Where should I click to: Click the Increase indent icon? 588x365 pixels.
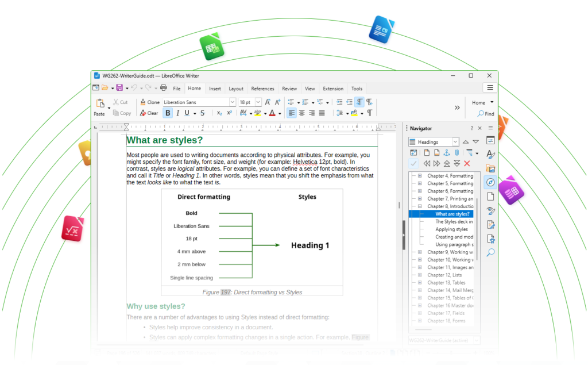(x=339, y=102)
